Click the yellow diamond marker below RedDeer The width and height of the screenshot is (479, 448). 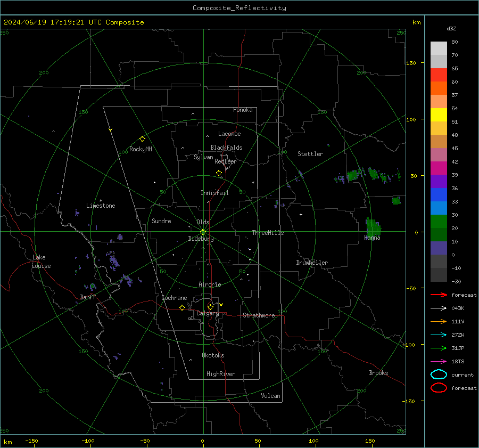point(219,173)
